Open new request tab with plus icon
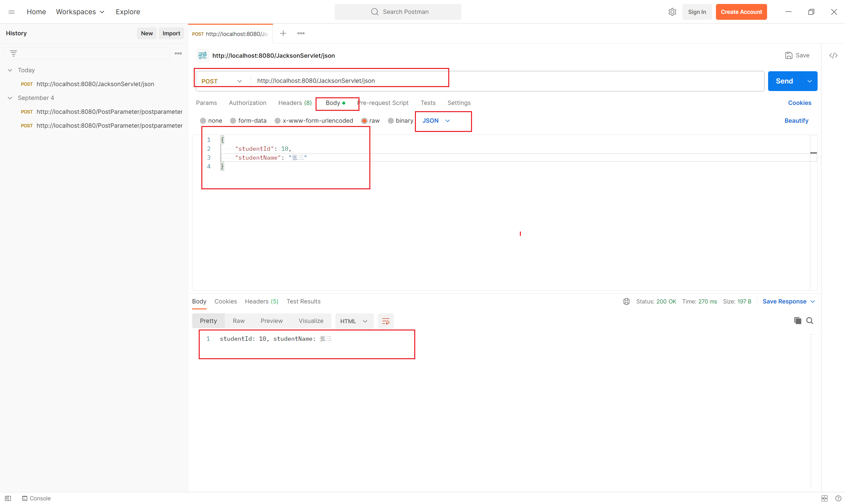The width and height of the screenshot is (845, 504). point(283,33)
